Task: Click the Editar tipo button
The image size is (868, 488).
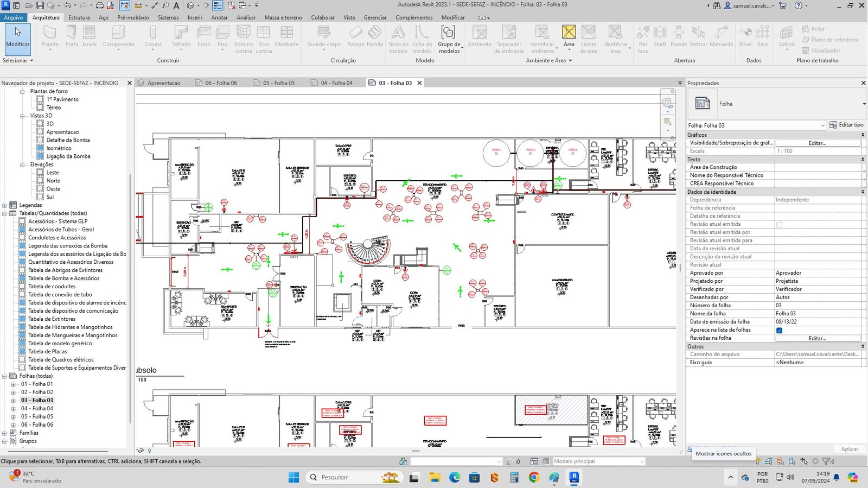Action: (846, 125)
